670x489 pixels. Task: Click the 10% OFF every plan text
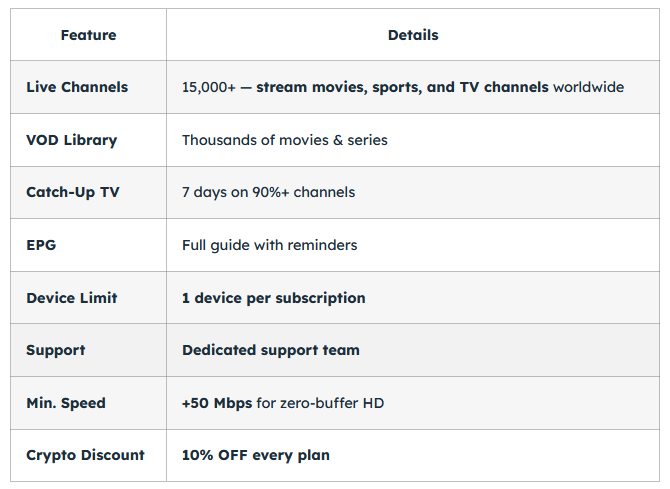(x=256, y=455)
